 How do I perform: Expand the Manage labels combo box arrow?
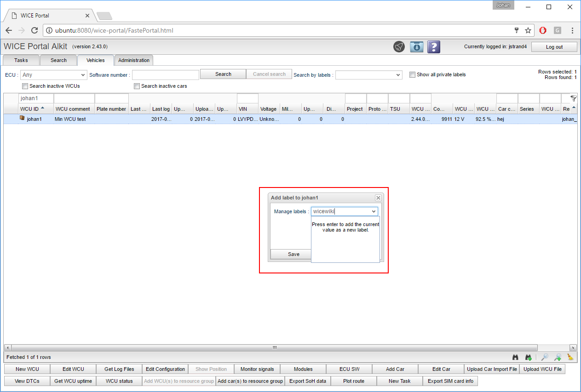coord(374,211)
